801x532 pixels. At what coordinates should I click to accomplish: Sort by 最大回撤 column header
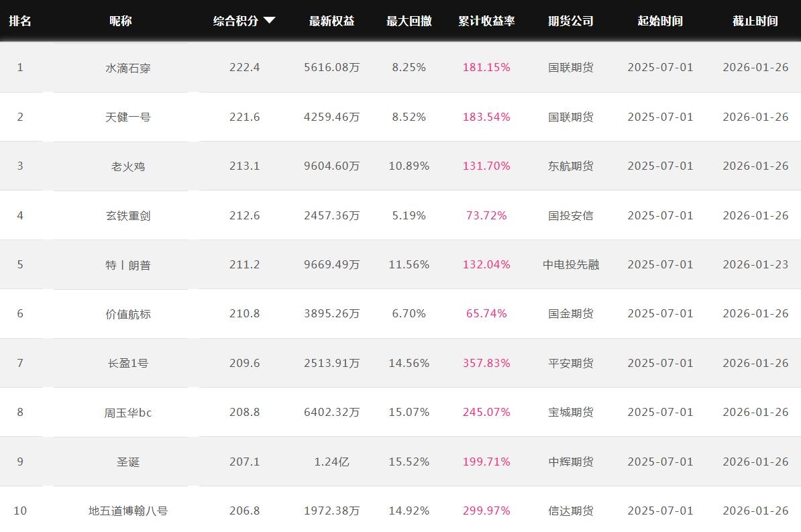tap(409, 21)
